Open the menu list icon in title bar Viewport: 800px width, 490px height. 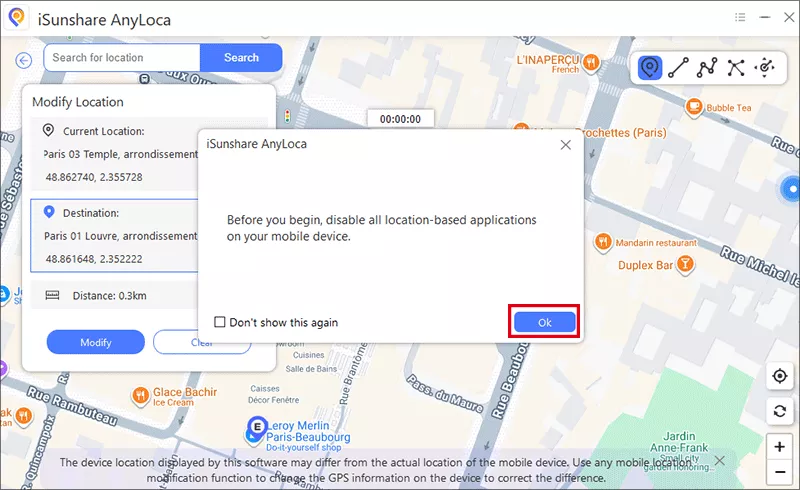740,17
